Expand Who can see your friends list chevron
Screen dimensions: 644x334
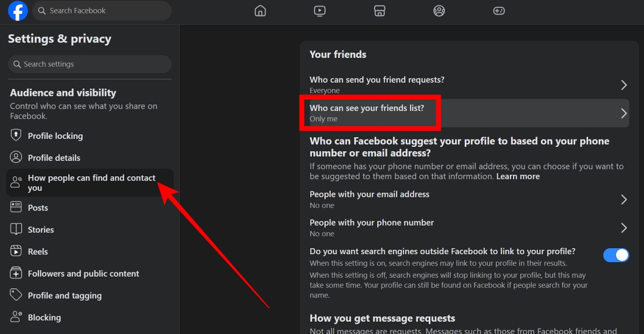coord(624,113)
